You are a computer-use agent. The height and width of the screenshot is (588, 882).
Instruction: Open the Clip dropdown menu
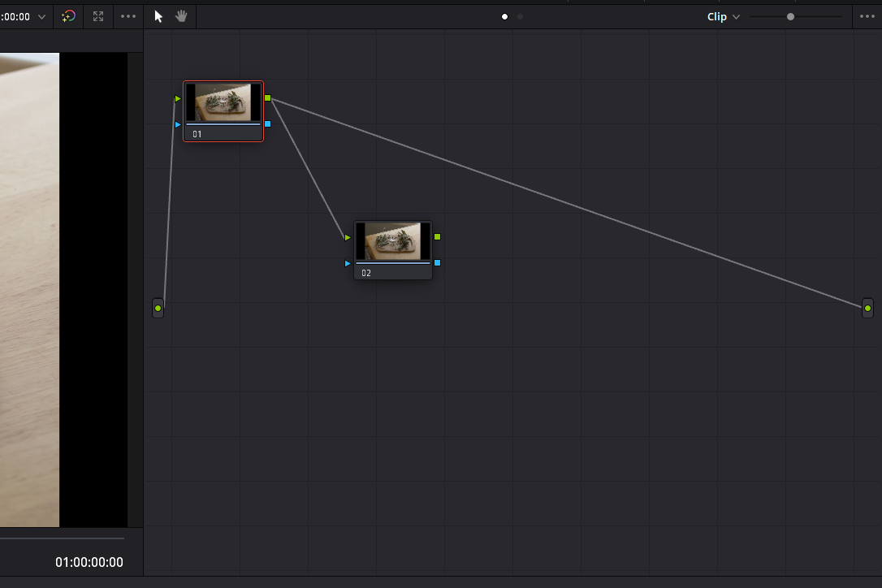point(719,16)
